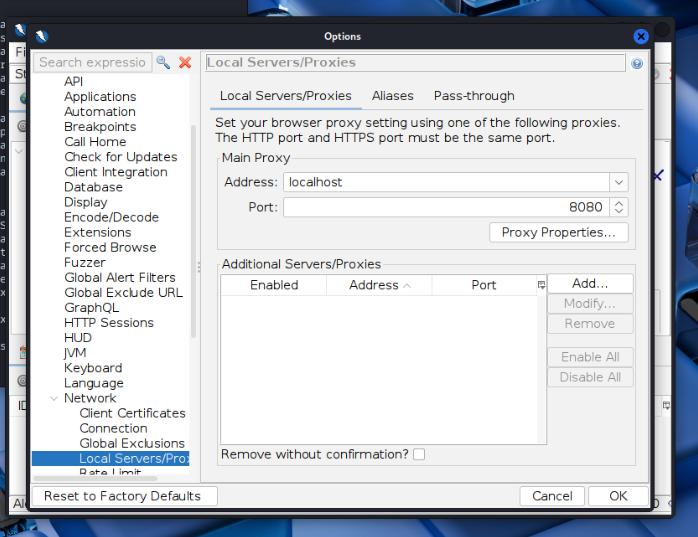The image size is (698, 537).
Task: Open the Pass-through tab
Action: tap(474, 96)
